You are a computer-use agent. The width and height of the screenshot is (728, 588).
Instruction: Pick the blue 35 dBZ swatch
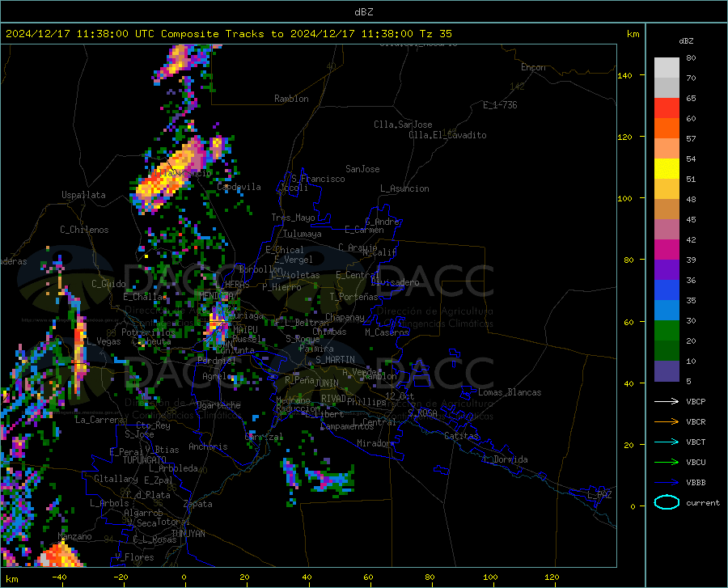(x=667, y=290)
